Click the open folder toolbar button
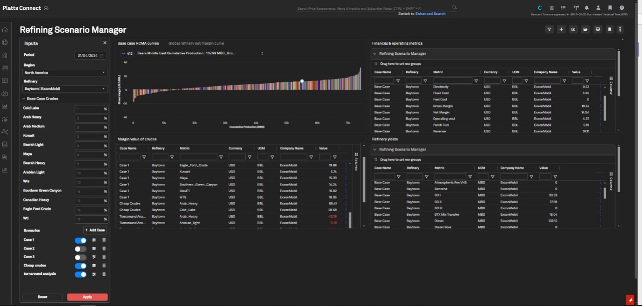Image resolution: width=644 pixels, height=307 pixels. coord(586,29)
